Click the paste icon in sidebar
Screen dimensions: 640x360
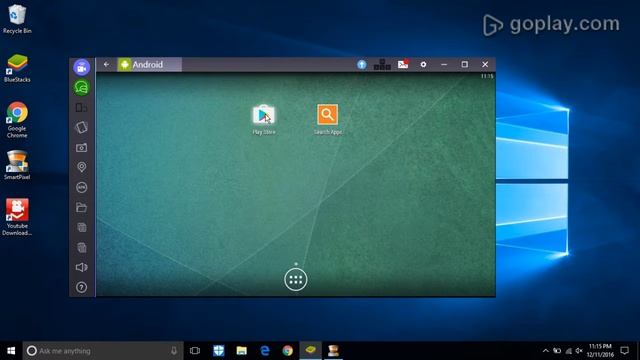[x=81, y=247]
